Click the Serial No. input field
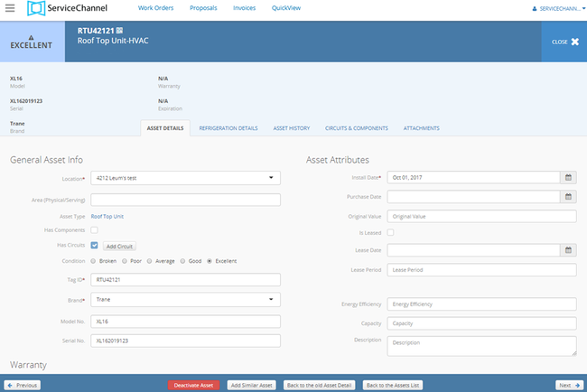Screen dimensions: 587x392 point(185,341)
